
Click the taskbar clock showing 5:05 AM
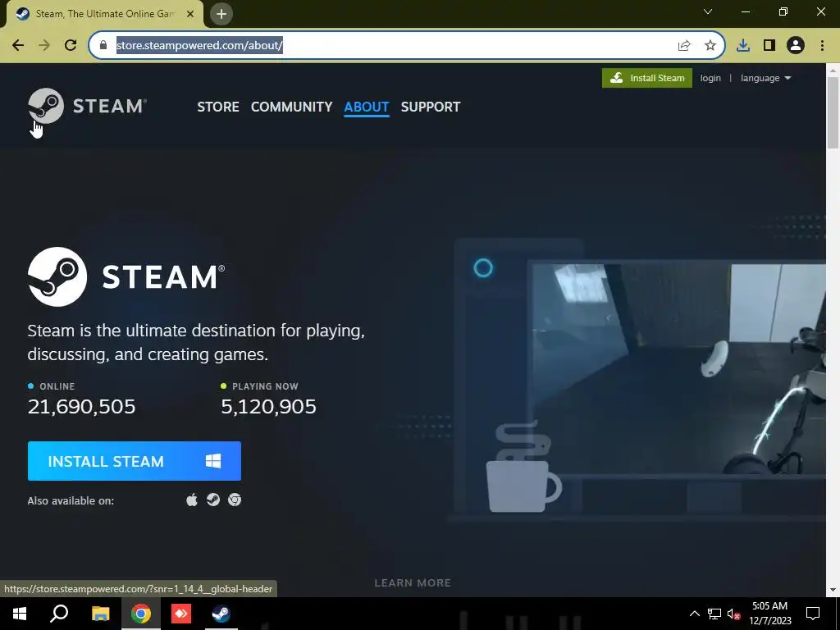[769, 614]
